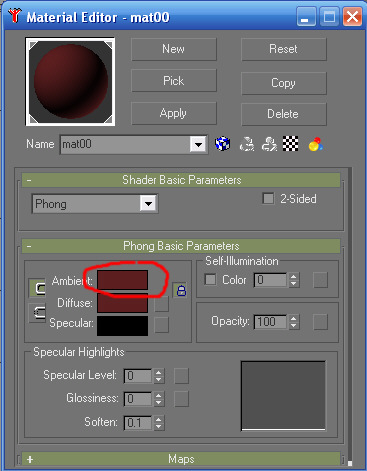Click the Opacity value field showing 100
The image size is (367, 471).
click(x=270, y=322)
